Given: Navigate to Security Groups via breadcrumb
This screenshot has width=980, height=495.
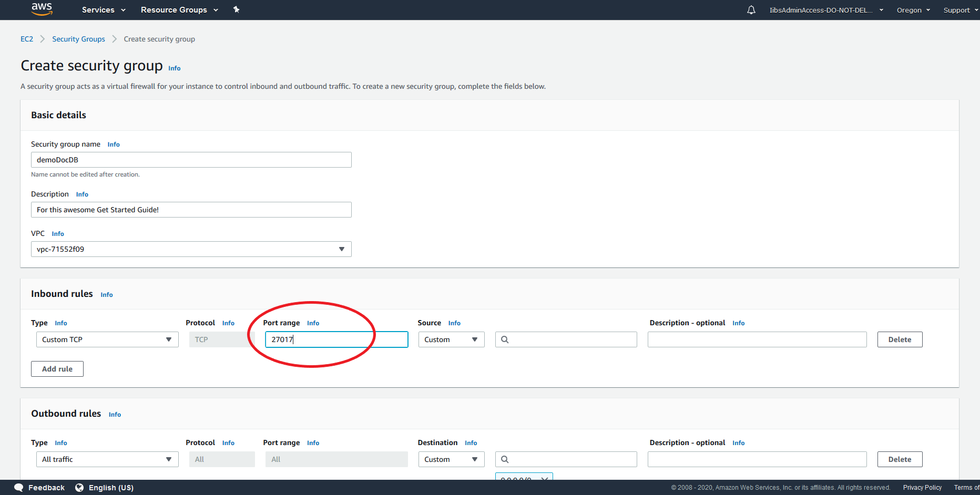Looking at the screenshot, I should (x=78, y=39).
